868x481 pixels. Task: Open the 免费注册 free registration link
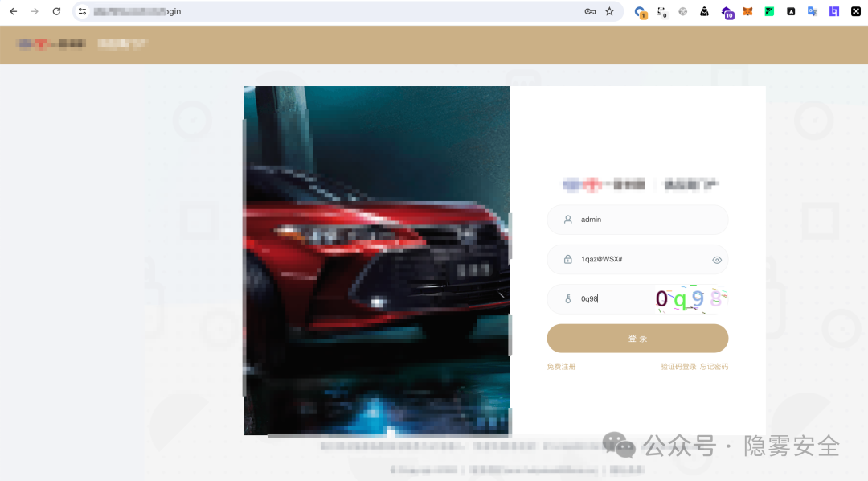561,367
